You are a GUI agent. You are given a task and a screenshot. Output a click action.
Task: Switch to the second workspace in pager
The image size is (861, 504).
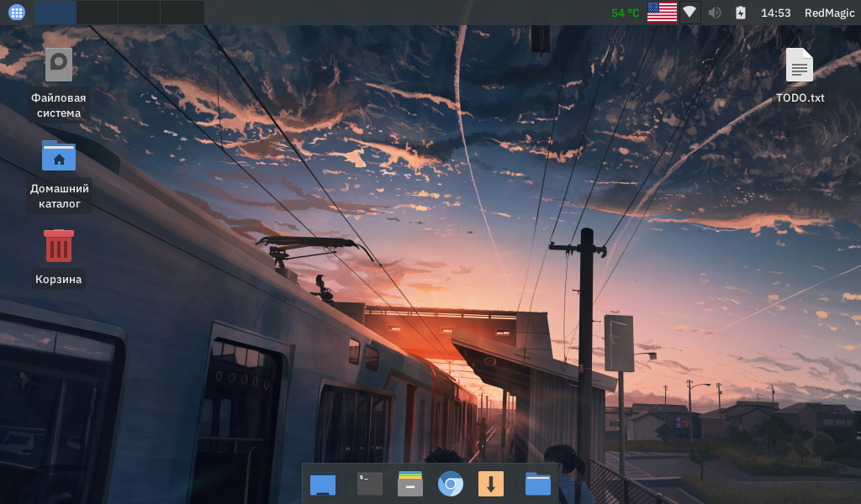[98, 13]
